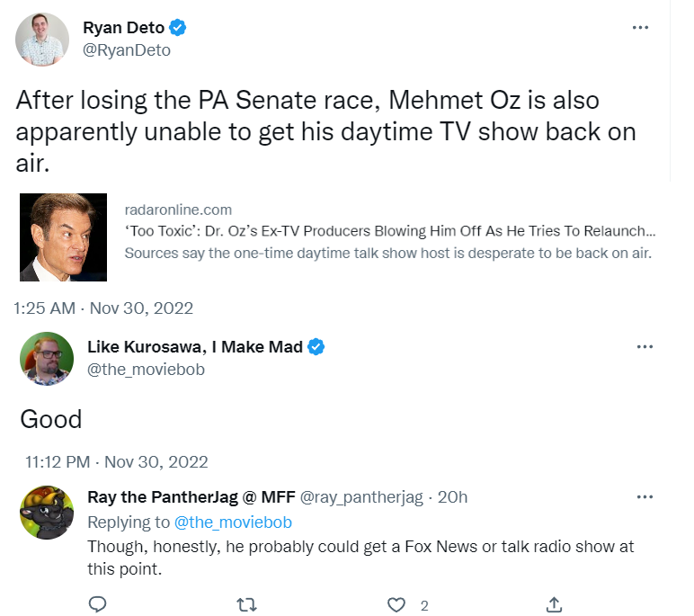Share Ray the PantherJag's reply

555,604
